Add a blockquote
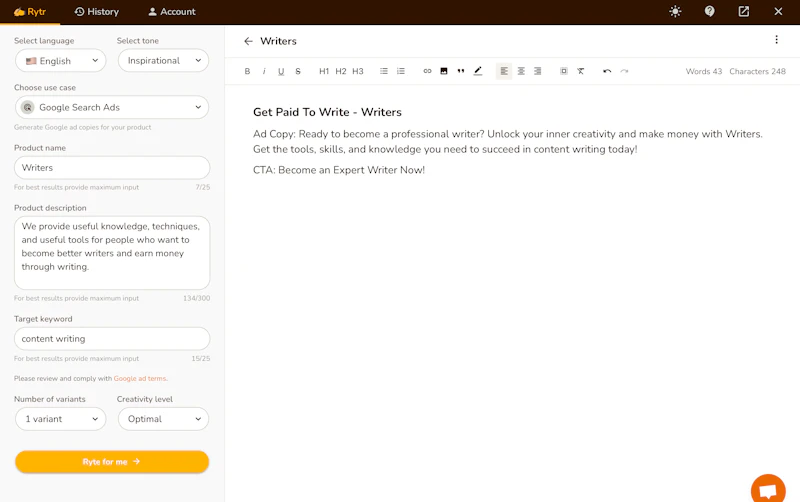Screen dimensions: 800x502 pos(461,71)
